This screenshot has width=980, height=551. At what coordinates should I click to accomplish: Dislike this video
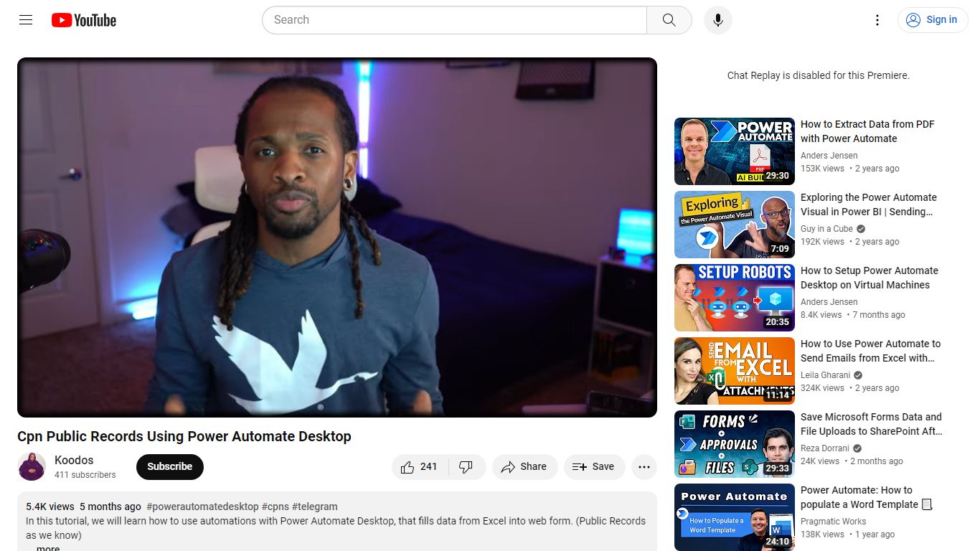coord(467,467)
